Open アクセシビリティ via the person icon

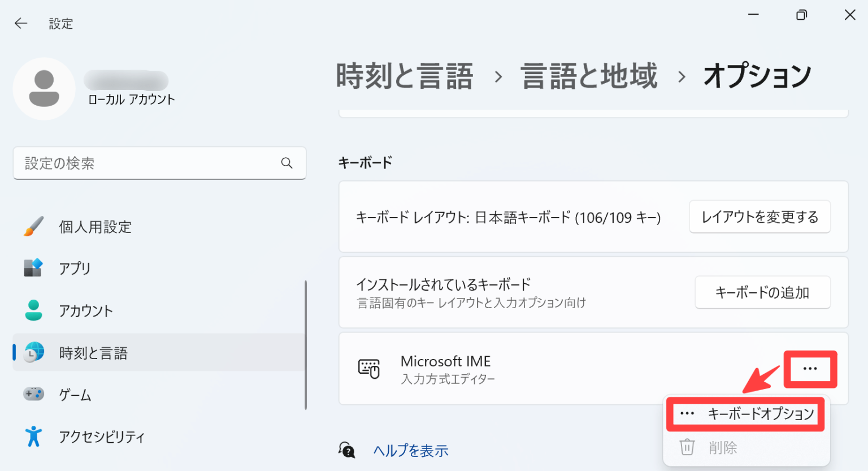[33, 437]
